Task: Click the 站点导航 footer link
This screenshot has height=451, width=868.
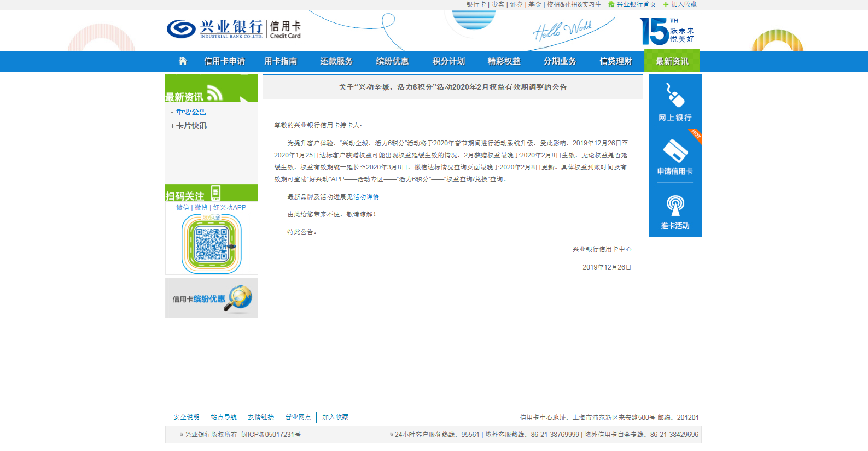Action: point(224,417)
